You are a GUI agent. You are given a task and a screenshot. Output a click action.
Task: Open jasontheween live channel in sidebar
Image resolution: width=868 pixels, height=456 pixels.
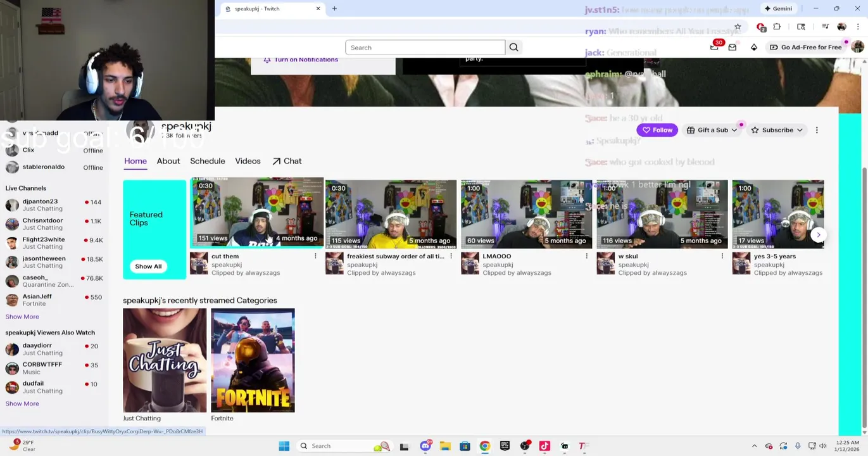[54, 262]
